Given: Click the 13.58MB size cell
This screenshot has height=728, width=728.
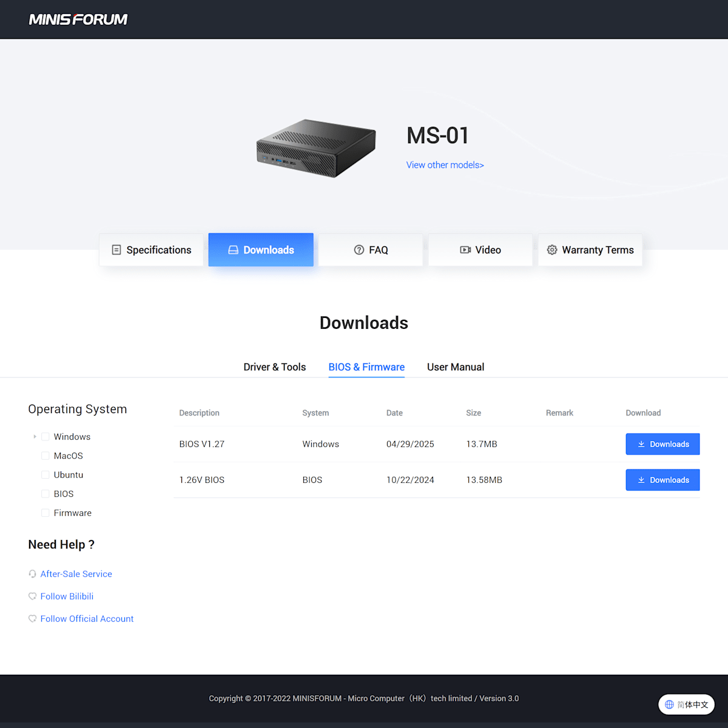Looking at the screenshot, I should click(484, 480).
